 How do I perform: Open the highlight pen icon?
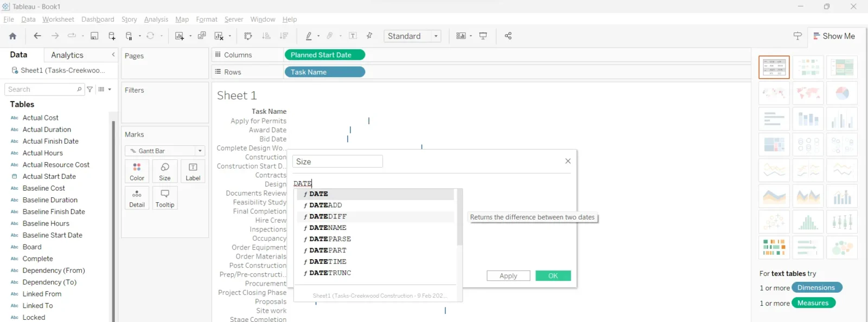309,36
